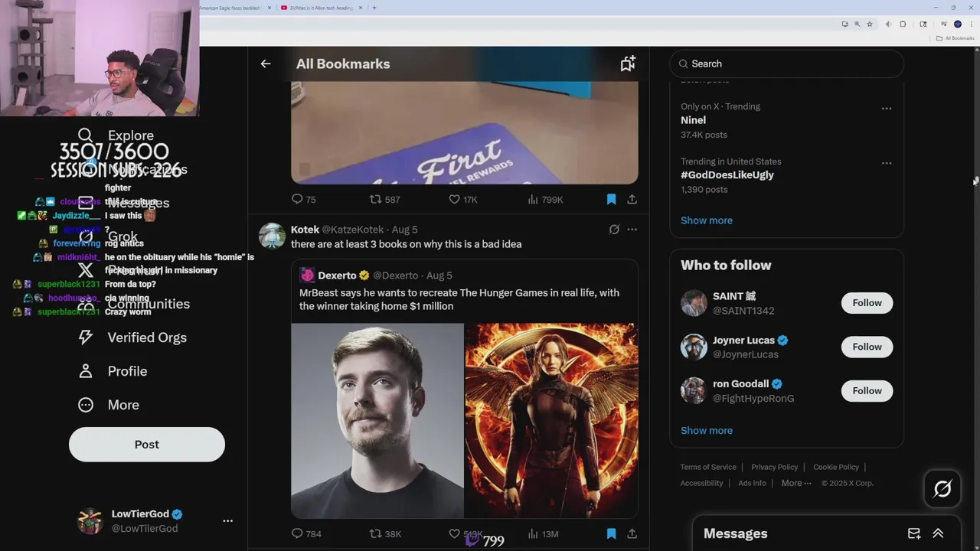The height and width of the screenshot is (551, 980).
Task: Open more options on Kotek post
Action: (x=632, y=229)
